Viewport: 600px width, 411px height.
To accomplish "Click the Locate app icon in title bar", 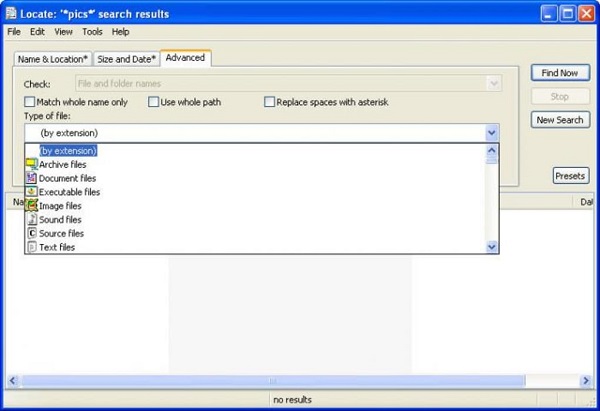I will (x=11, y=14).
